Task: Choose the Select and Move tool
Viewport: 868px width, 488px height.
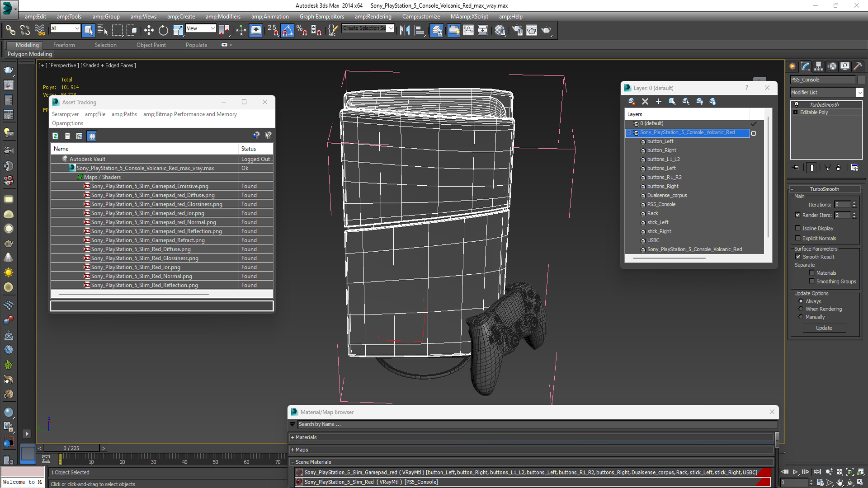Action: (x=149, y=30)
